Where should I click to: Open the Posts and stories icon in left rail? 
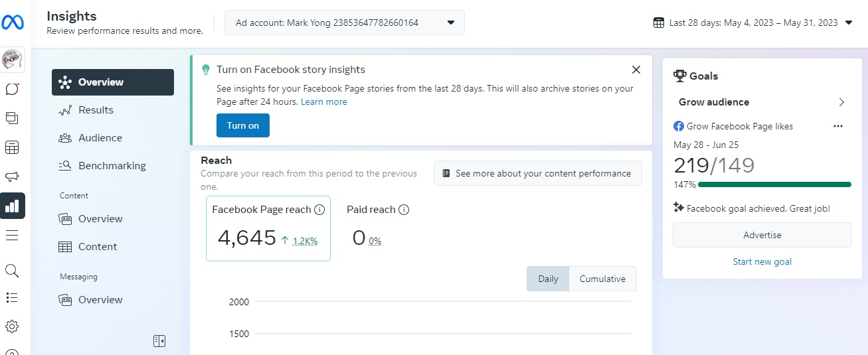[x=12, y=118]
